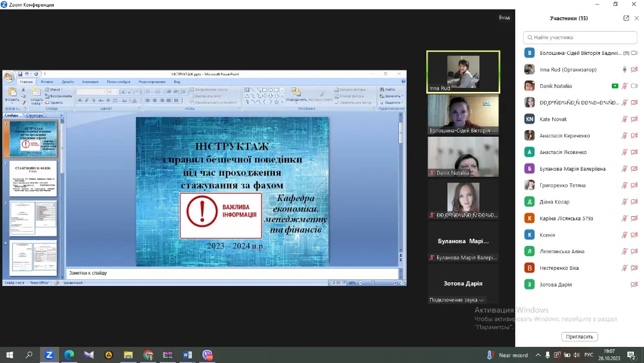Click the PowerPoint Office button
The height and width of the screenshot is (363, 644).
tap(9, 76)
